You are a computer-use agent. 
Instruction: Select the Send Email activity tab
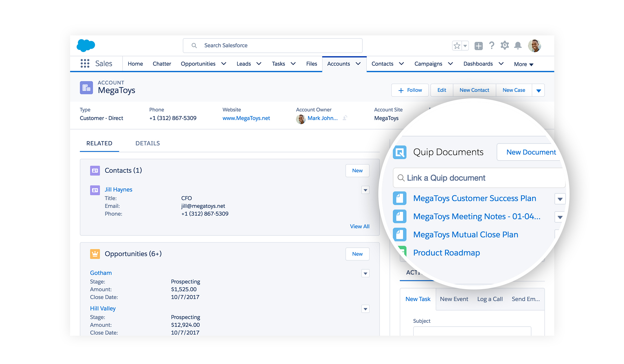tap(526, 299)
